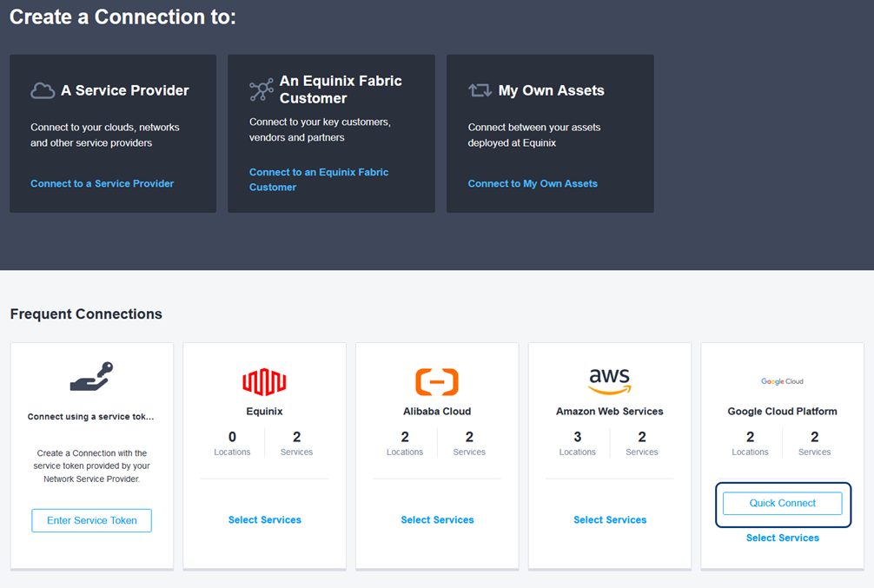Click the Create a Connection to: heading
The height and width of the screenshot is (588, 874).
click(x=122, y=17)
